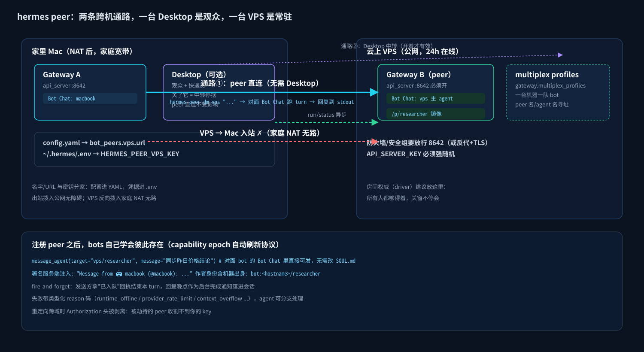Click 'API_SERVER_KEY 必须强随机' line
The image size is (644, 352).
pyautogui.click(x=411, y=154)
